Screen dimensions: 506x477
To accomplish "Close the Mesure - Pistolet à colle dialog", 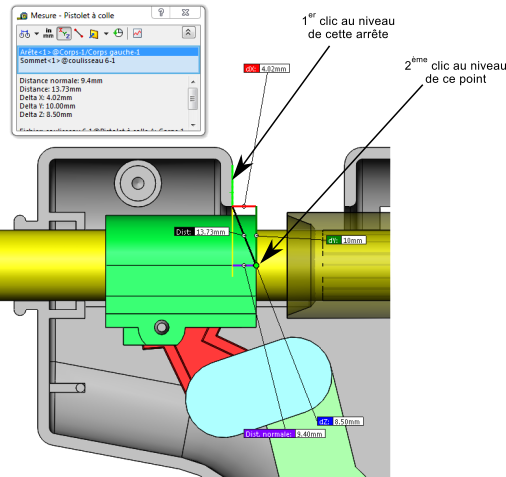I will 186,13.
